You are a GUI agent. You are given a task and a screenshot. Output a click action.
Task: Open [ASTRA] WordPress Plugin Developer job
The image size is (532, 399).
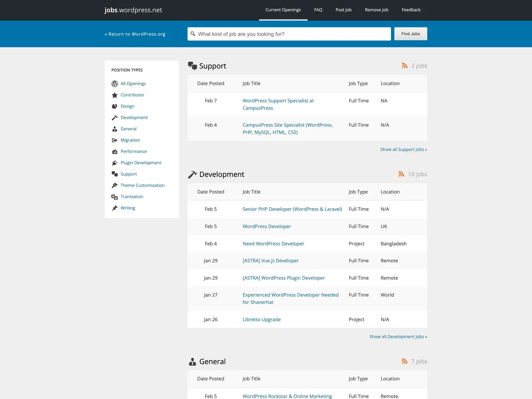[284, 278]
